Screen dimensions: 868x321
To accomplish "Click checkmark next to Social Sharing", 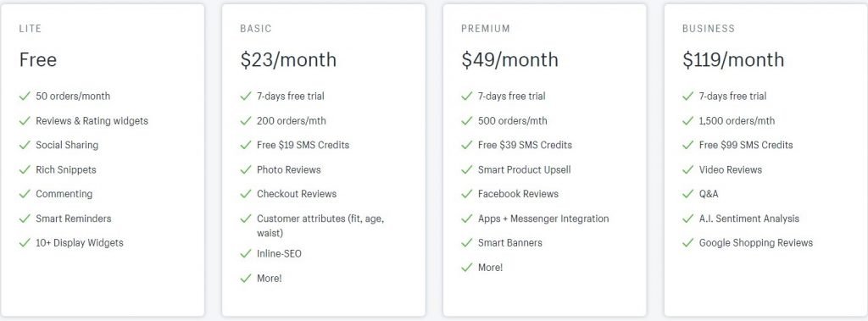I will 25,145.
